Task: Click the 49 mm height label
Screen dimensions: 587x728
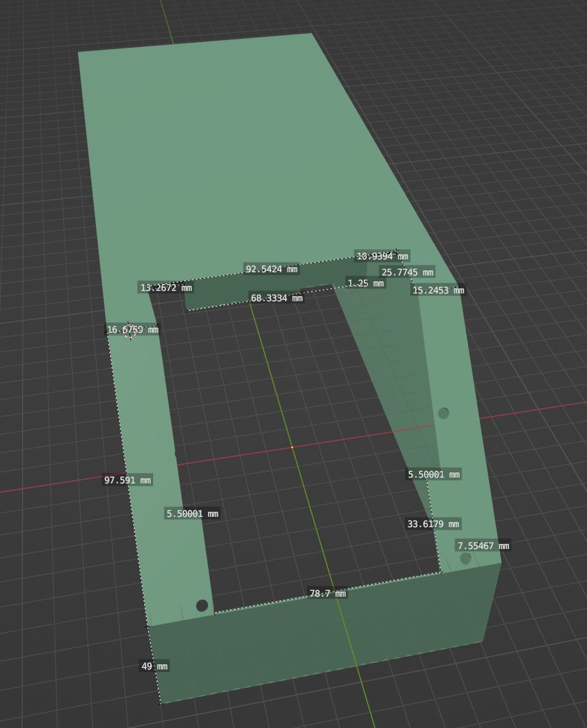Action: 154,666
